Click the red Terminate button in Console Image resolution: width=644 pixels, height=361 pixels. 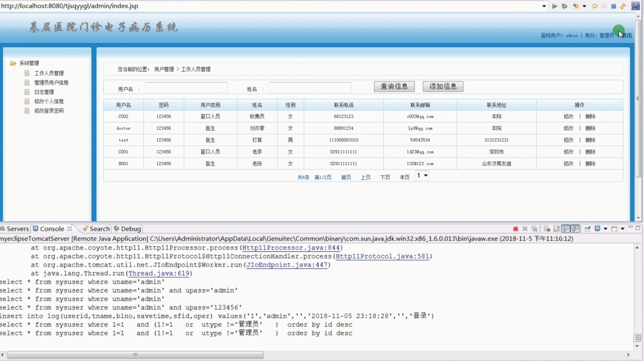(515, 229)
